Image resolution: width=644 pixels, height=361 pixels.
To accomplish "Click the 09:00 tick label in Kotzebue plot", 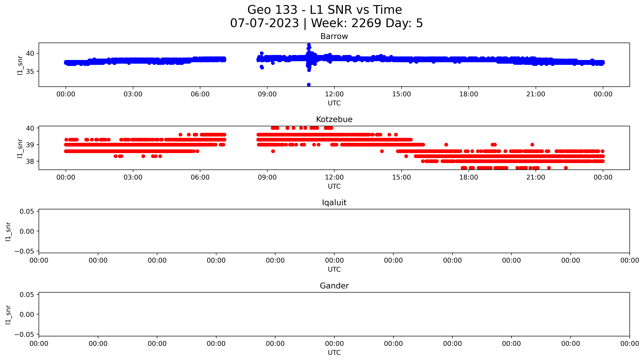I will coord(267,177).
